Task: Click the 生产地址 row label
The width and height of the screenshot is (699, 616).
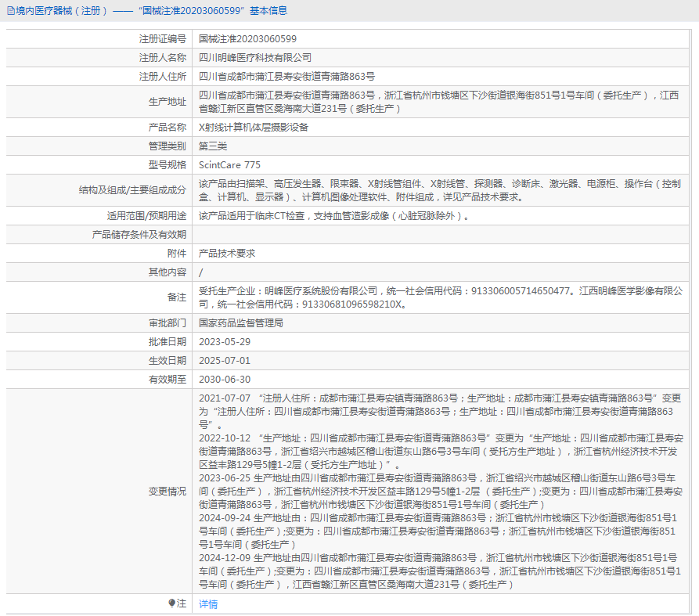Action: [168, 102]
